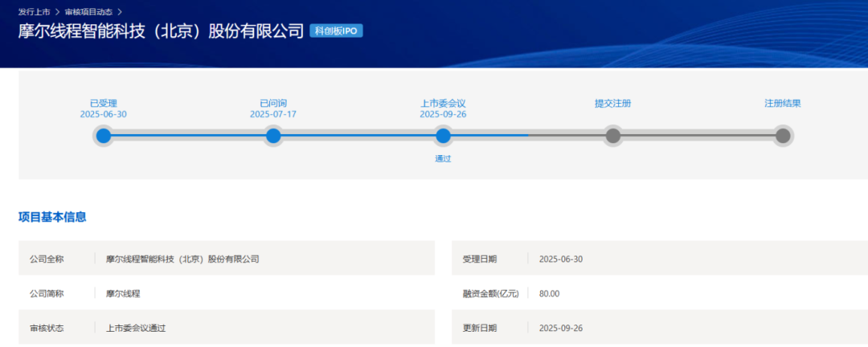Open the 审核项目动态 breadcrumb link
The height and width of the screenshot is (347, 868).
point(89,12)
